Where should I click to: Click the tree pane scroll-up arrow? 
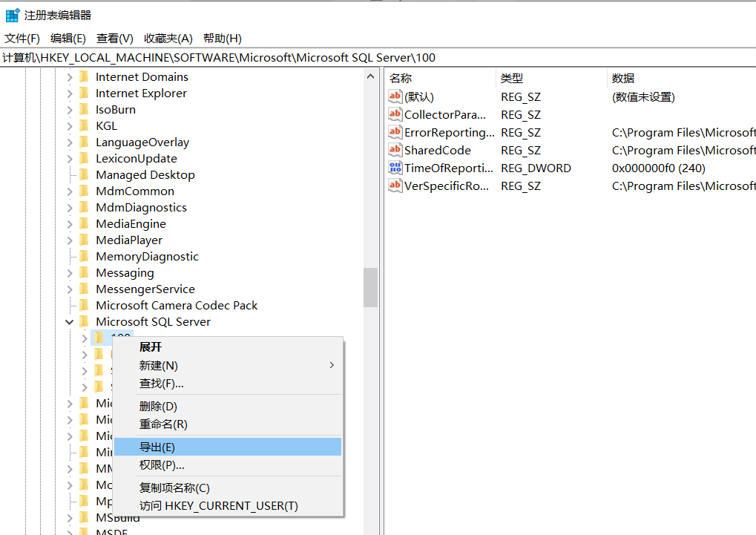pyautogui.click(x=370, y=76)
